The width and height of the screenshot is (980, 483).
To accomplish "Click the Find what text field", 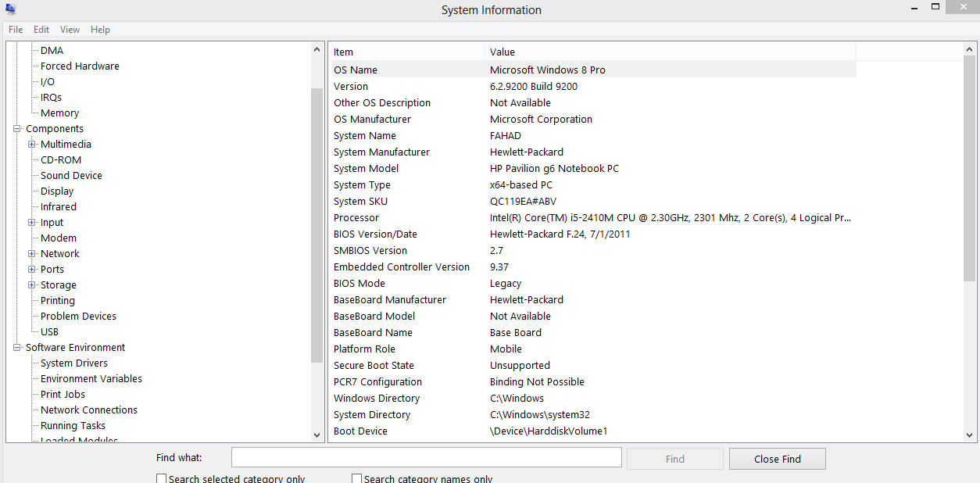I will pos(426,457).
